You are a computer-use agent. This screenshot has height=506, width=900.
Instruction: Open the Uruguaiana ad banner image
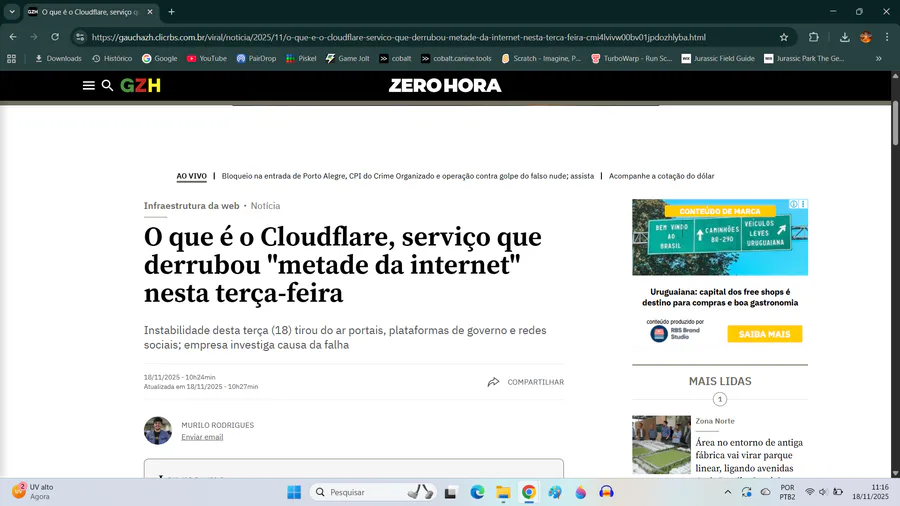(720, 238)
